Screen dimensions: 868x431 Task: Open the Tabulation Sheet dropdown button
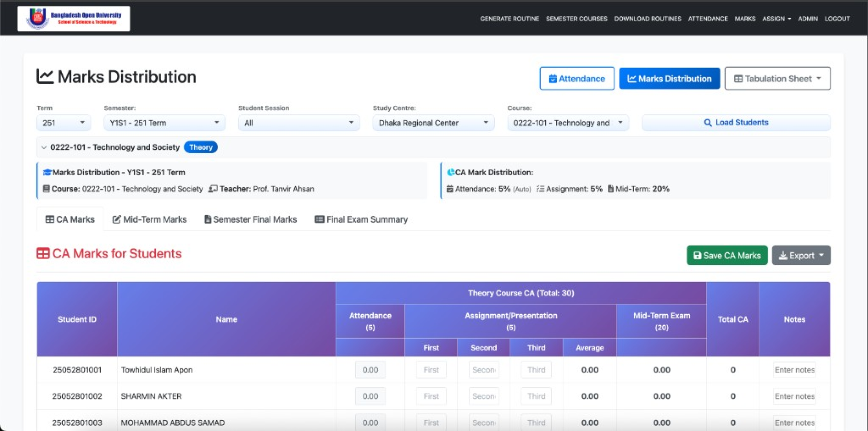pyautogui.click(x=777, y=79)
